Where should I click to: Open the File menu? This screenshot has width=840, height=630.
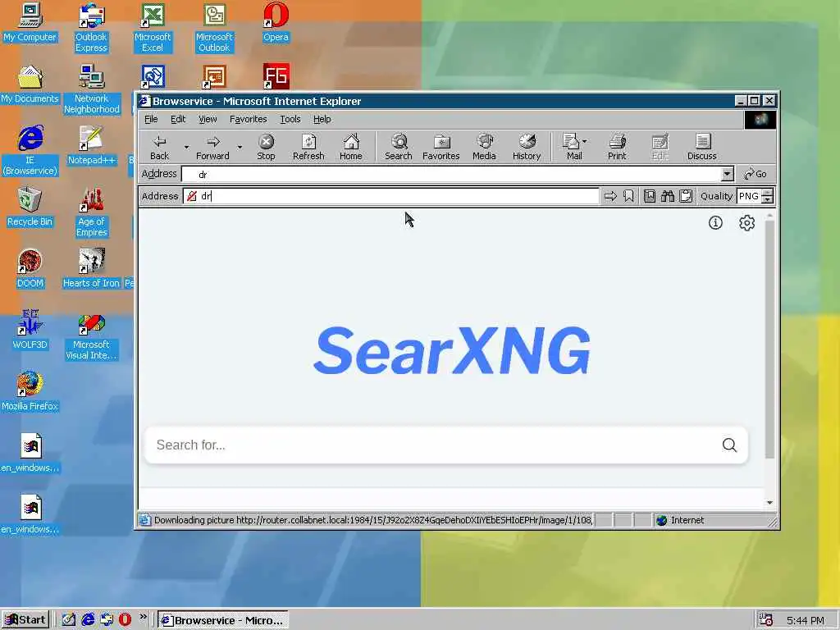coord(151,119)
